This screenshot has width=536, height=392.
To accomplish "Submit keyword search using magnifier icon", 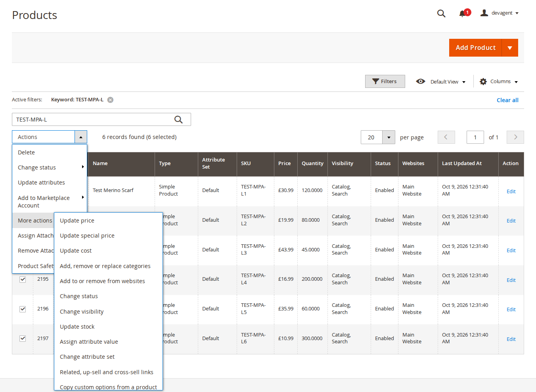I will (x=179, y=120).
